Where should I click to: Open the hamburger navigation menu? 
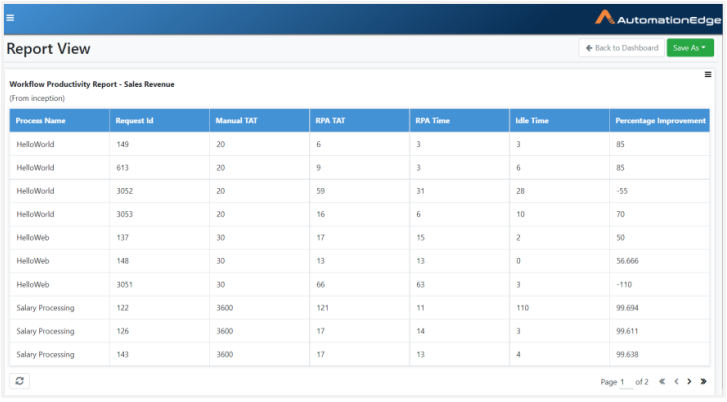coord(10,17)
